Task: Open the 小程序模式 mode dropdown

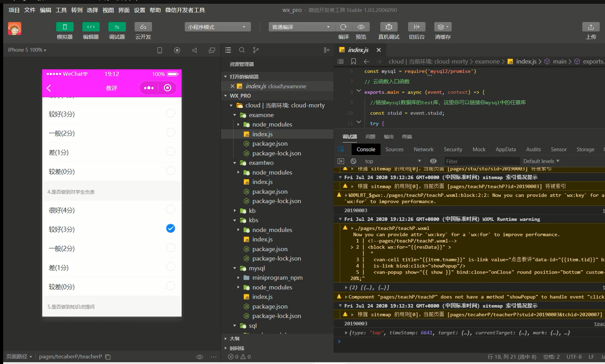Action: [218, 27]
